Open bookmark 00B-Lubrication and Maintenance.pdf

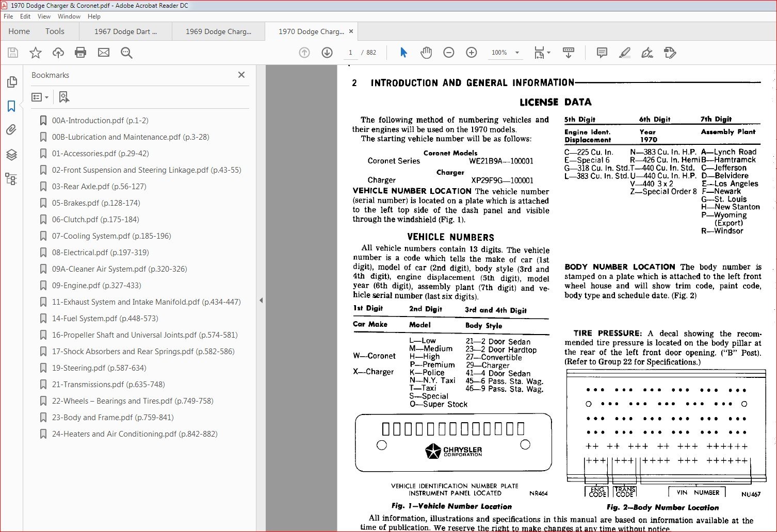click(x=131, y=137)
